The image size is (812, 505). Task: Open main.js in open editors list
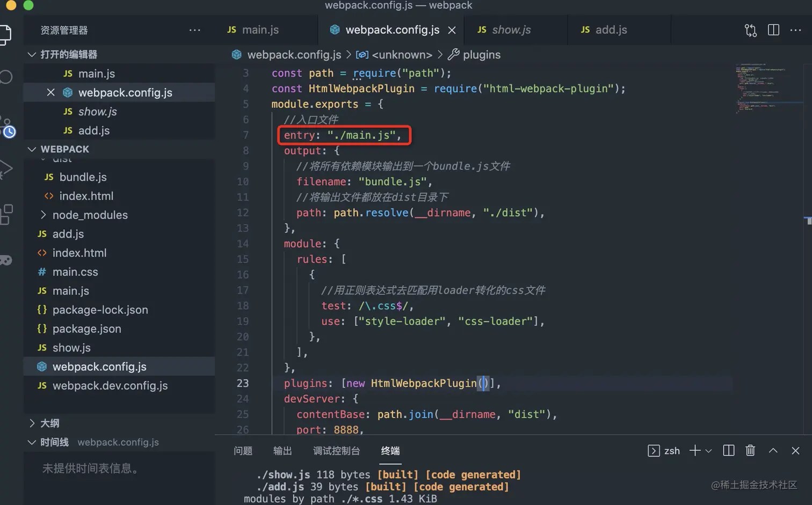(119, 74)
